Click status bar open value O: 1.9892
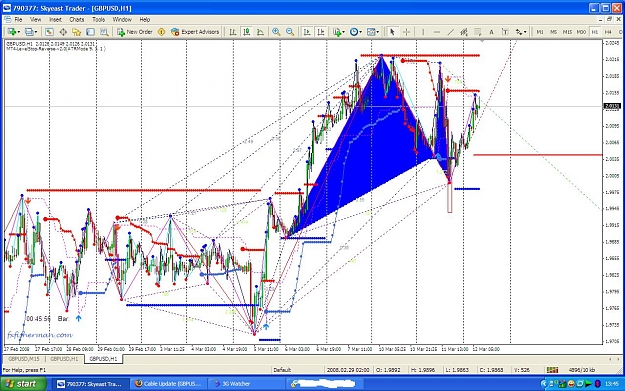625x391 pixels. pyautogui.click(x=388, y=370)
